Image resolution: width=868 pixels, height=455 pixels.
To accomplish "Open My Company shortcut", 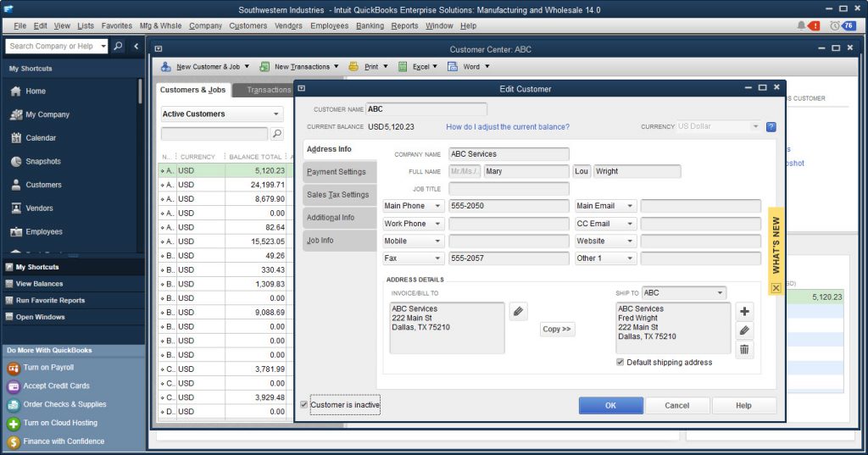I will pos(39,114).
